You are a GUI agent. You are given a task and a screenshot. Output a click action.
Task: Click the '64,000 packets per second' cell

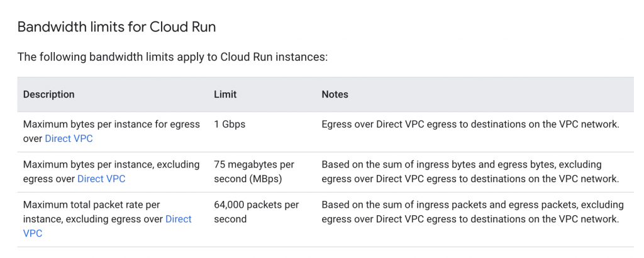(256, 212)
